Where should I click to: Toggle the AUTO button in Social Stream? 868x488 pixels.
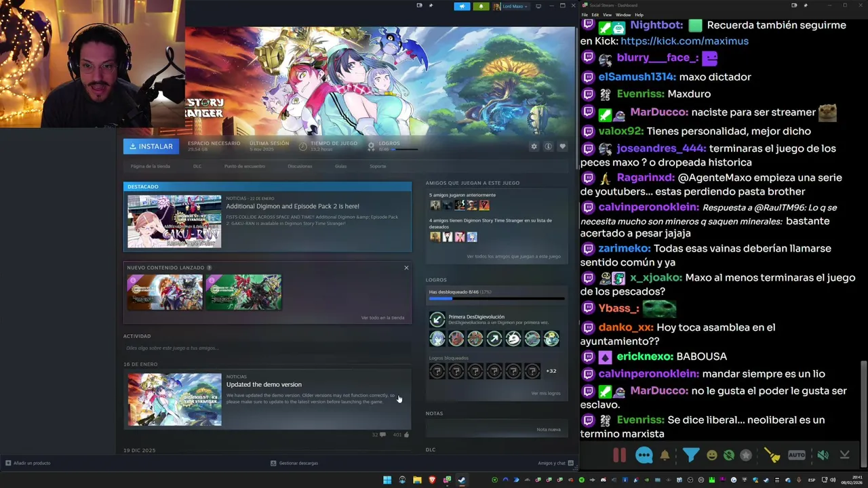(797, 455)
